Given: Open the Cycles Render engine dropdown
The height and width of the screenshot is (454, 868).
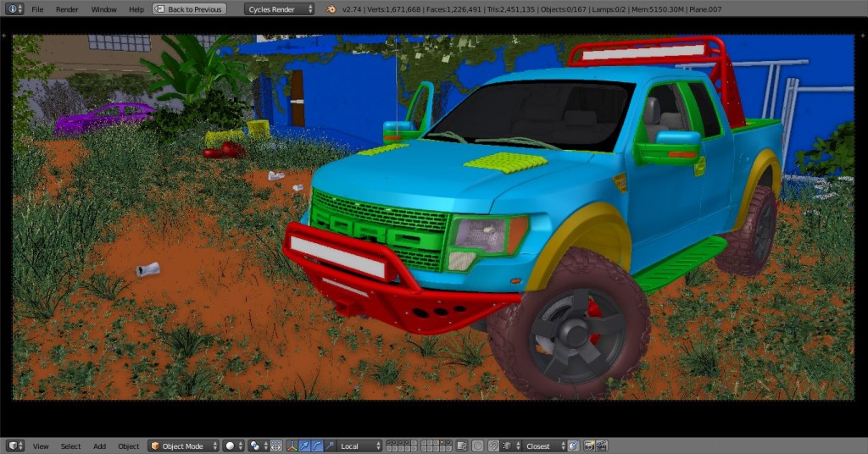Looking at the screenshot, I should [x=279, y=8].
